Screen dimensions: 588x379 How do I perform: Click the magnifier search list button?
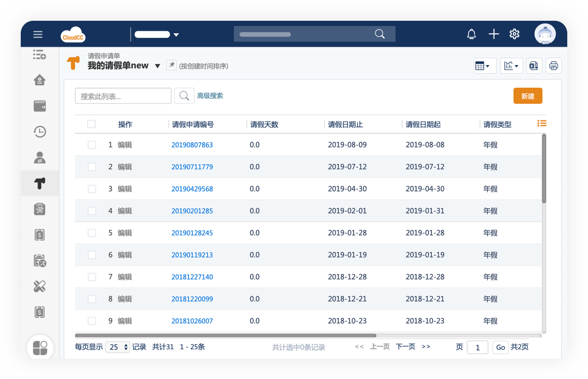pos(184,96)
